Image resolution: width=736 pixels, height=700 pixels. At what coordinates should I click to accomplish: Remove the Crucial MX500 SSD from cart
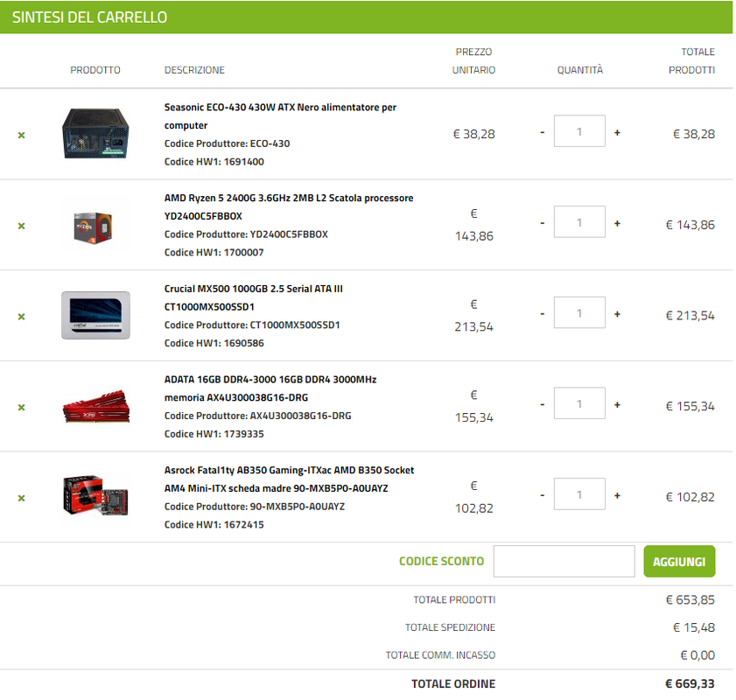21,317
